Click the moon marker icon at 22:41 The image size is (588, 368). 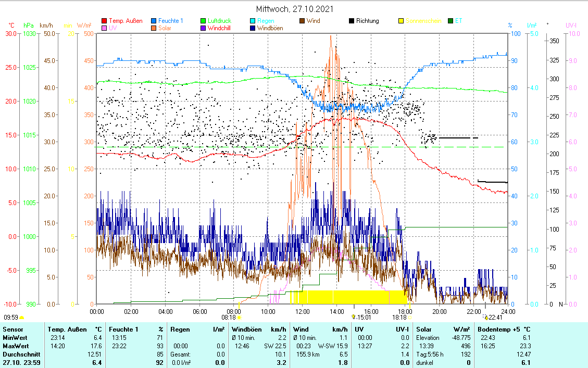tap(485, 317)
